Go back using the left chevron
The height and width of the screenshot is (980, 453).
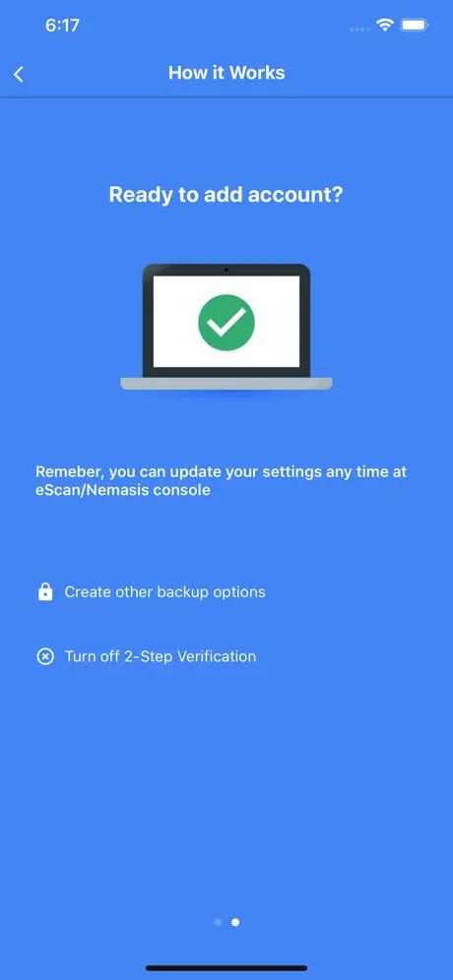pyautogui.click(x=19, y=75)
